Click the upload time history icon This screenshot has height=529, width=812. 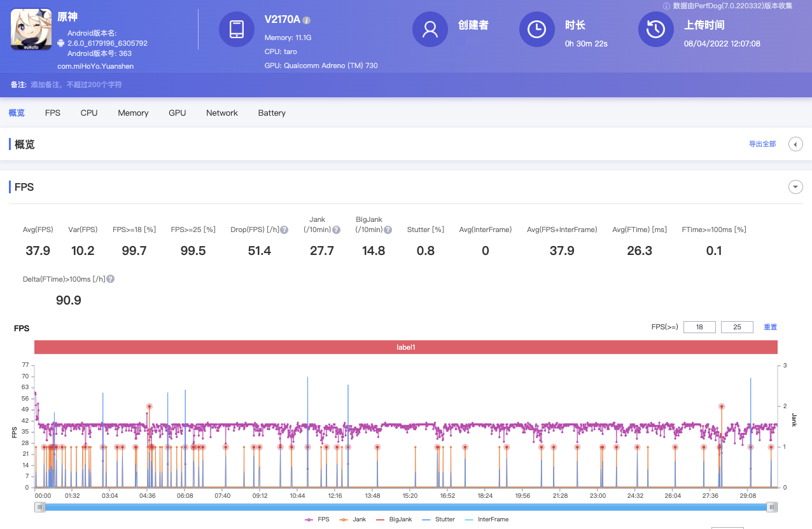(x=656, y=29)
